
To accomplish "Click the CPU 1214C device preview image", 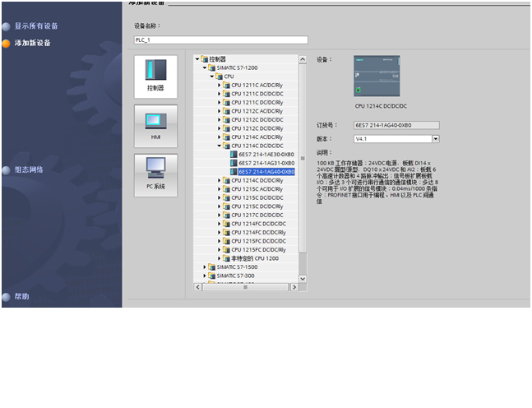I will [x=377, y=76].
